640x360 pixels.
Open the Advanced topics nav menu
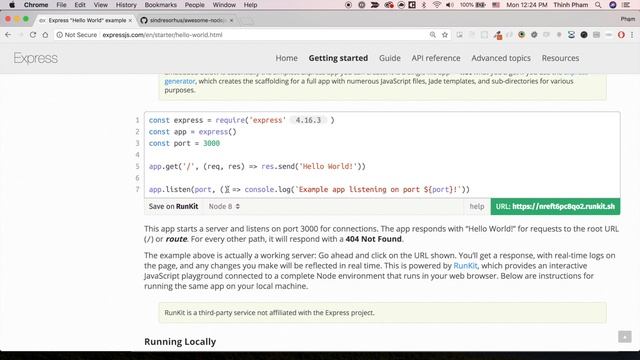501,58
